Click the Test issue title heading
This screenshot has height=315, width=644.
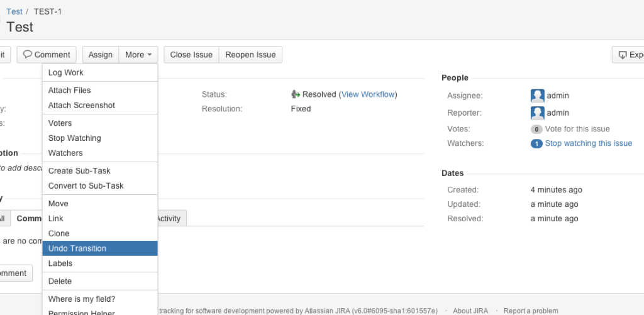click(19, 27)
